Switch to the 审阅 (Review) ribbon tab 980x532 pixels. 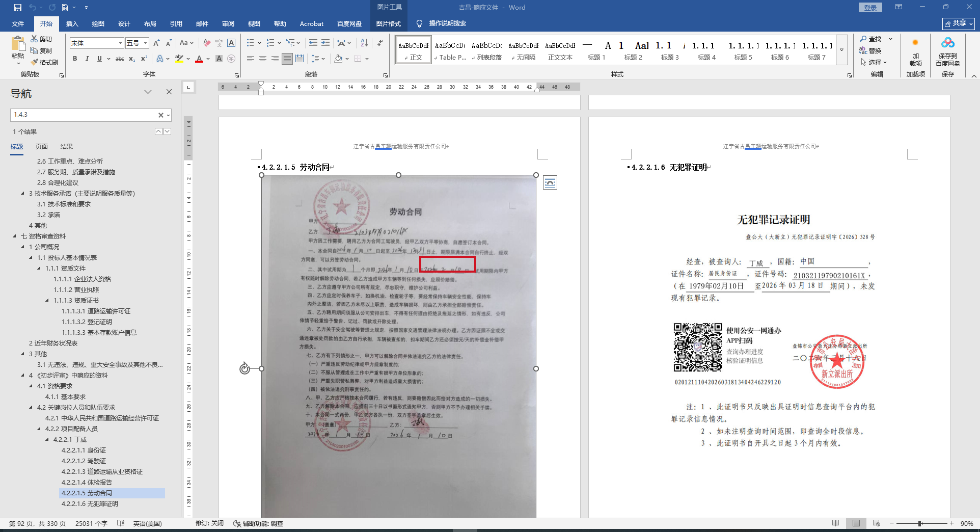228,23
